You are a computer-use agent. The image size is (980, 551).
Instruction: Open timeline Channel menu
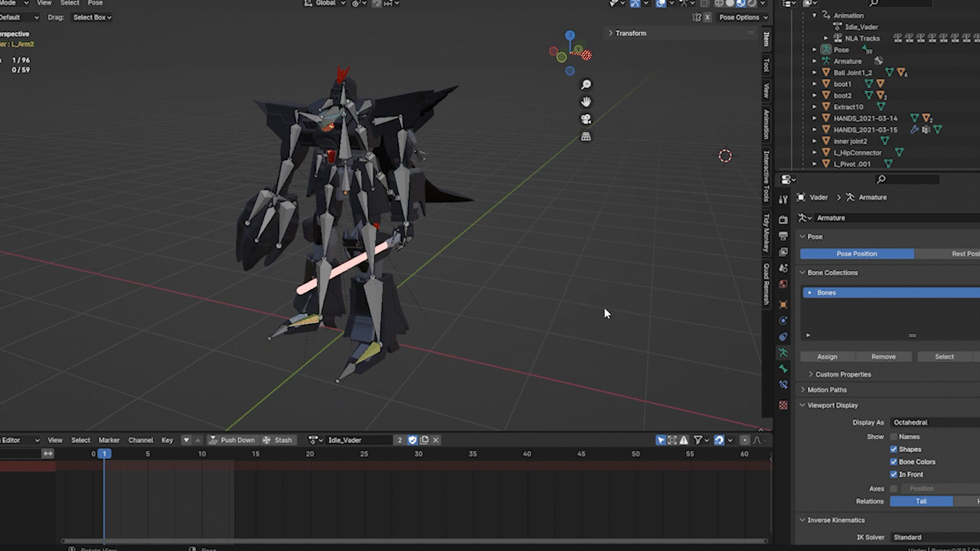(x=141, y=440)
